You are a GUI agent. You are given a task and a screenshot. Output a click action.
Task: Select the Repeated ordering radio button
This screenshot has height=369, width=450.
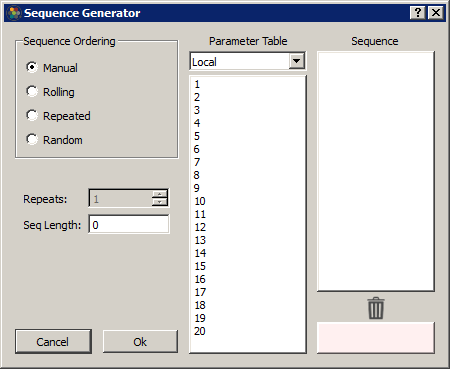[32, 115]
